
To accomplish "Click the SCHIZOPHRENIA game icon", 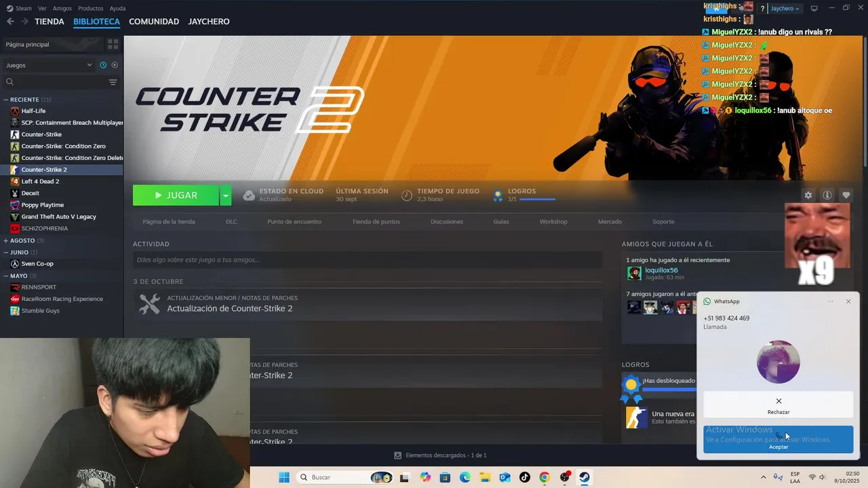I will click(x=15, y=228).
